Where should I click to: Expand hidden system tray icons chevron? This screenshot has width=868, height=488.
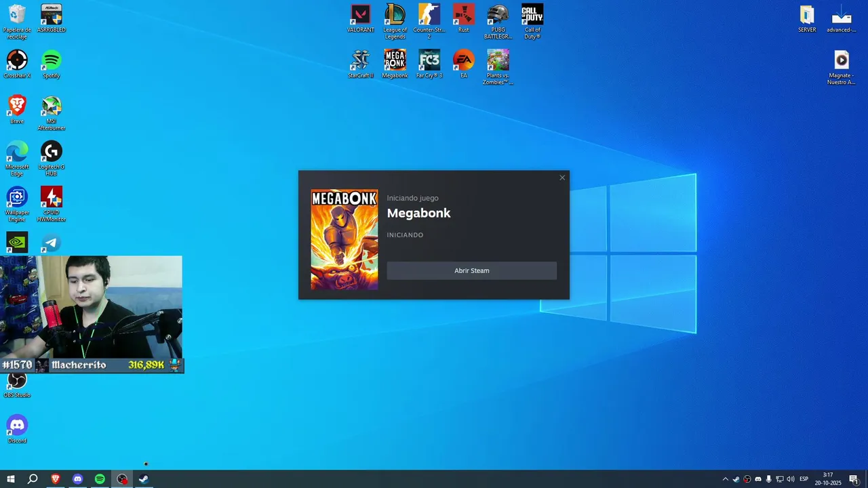726,479
